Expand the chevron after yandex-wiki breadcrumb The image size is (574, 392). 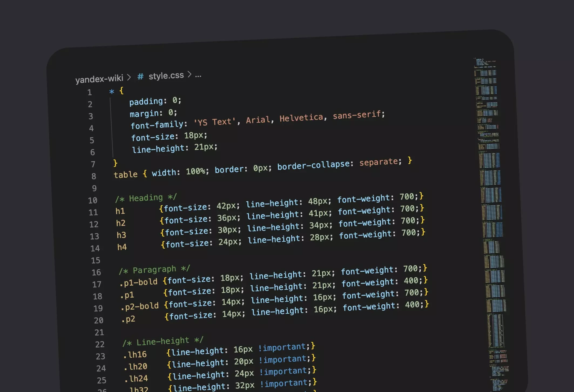tap(129, 77)
